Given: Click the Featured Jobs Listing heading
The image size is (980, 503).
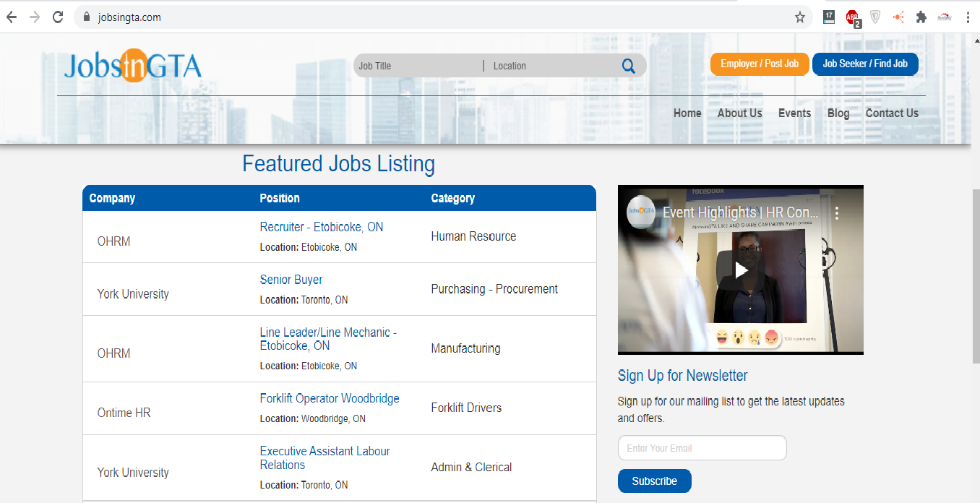Looking at the screenshot, I should [338, 164].
